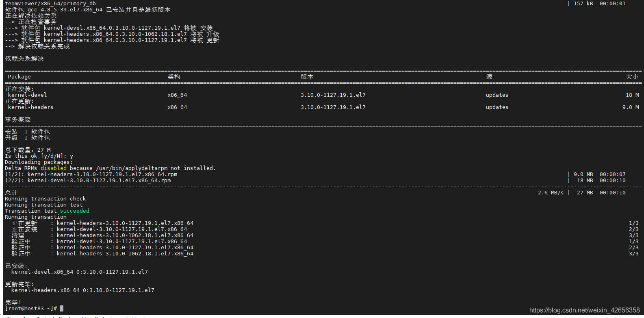
Task: Select the 'Package' column header
Action: [20, 77]
